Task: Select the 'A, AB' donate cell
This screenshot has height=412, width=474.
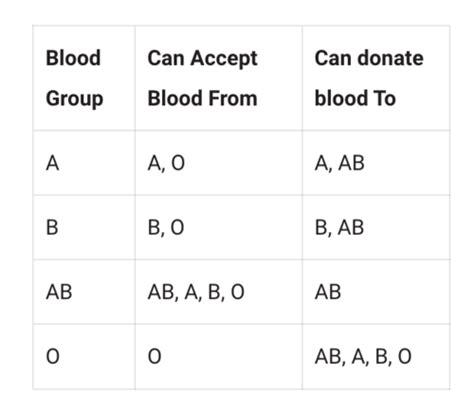Action: 376,163
